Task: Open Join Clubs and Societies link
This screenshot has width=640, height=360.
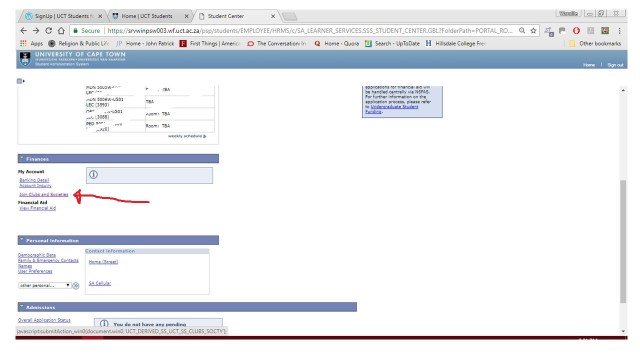Action: [44, 195]
